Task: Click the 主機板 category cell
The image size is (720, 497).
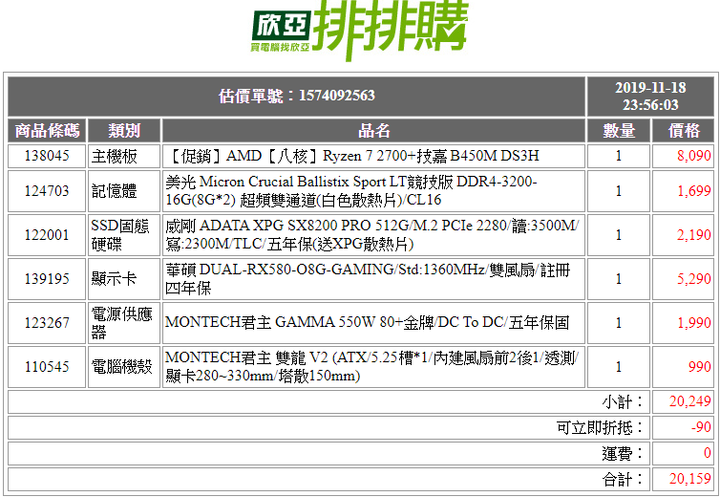Action: pyautogui.click(x=124, y=156)
